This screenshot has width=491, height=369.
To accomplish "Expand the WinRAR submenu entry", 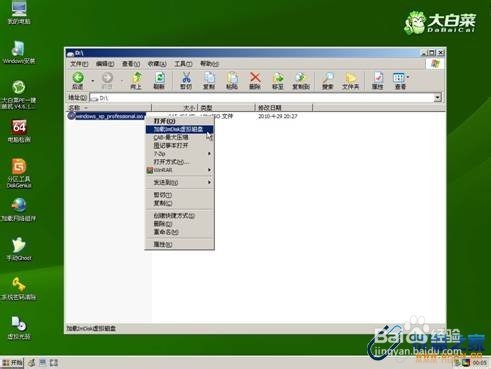I will 179,170.
